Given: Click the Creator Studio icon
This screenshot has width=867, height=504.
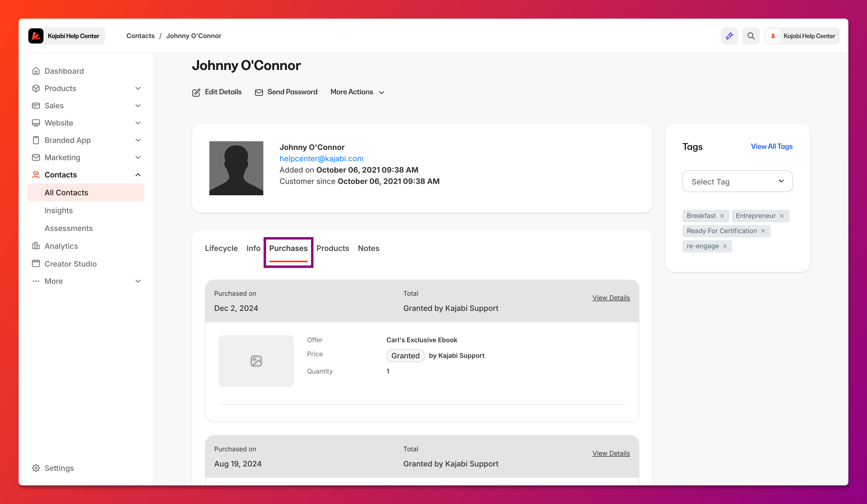Looking at the screenshot, I should [x=36, y=264].
